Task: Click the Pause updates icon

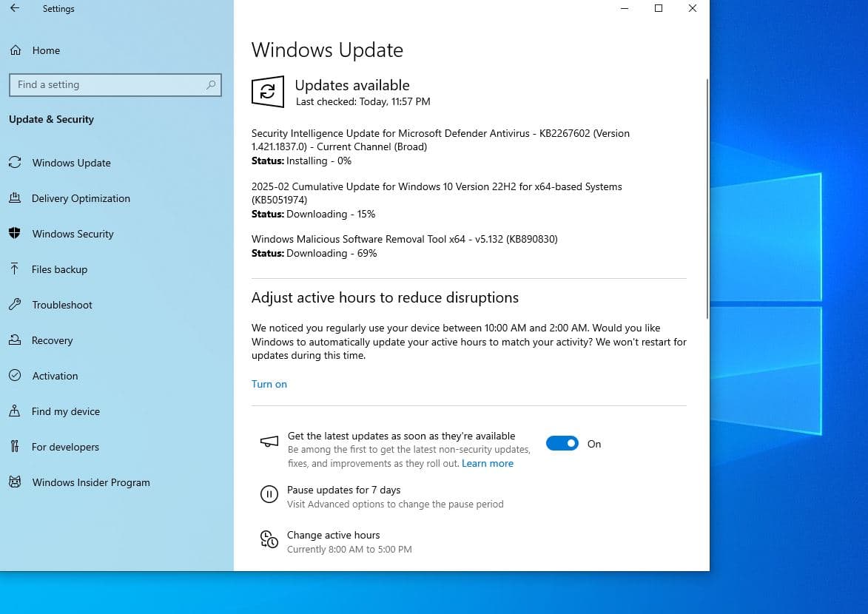Action: point(269,494)
